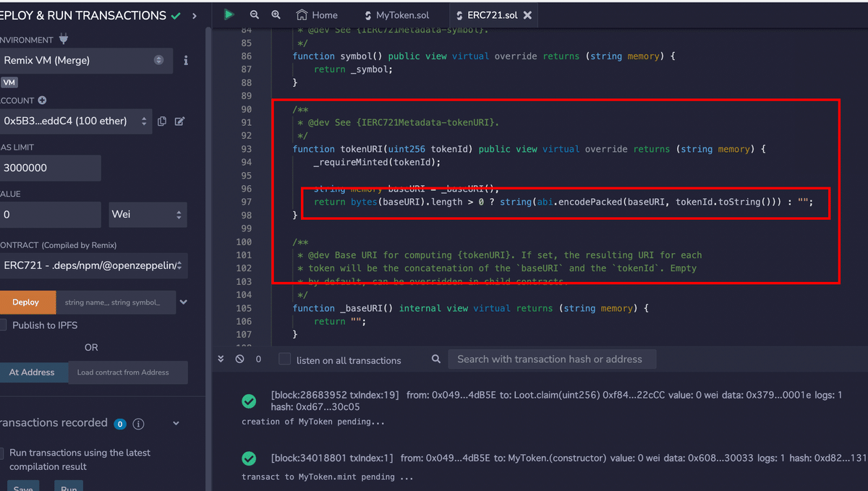
Task: Click line number 93 in the gutter
Action: click(x=246, y=149)
